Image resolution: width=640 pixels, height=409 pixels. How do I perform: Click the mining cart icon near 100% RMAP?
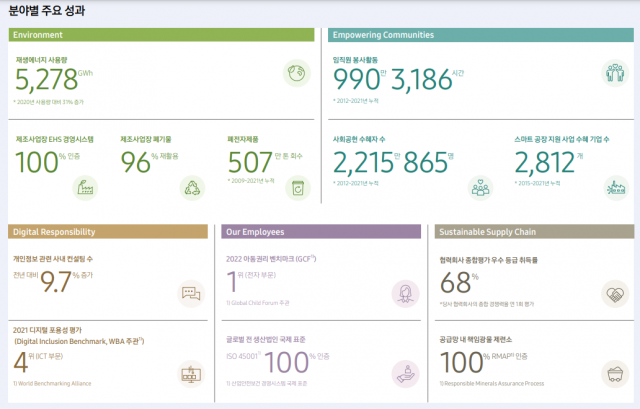pos(615,374)
